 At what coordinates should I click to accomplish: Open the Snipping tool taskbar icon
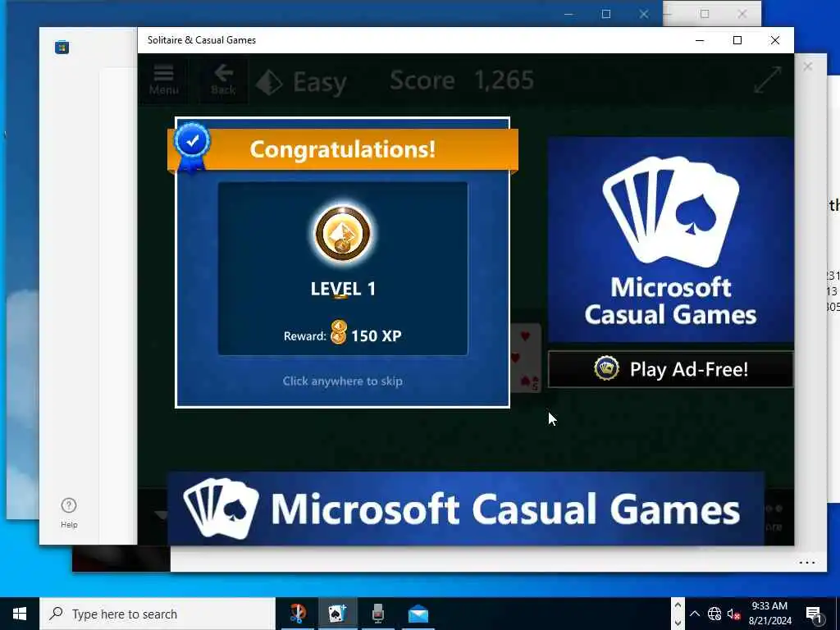tap(298, 614)
